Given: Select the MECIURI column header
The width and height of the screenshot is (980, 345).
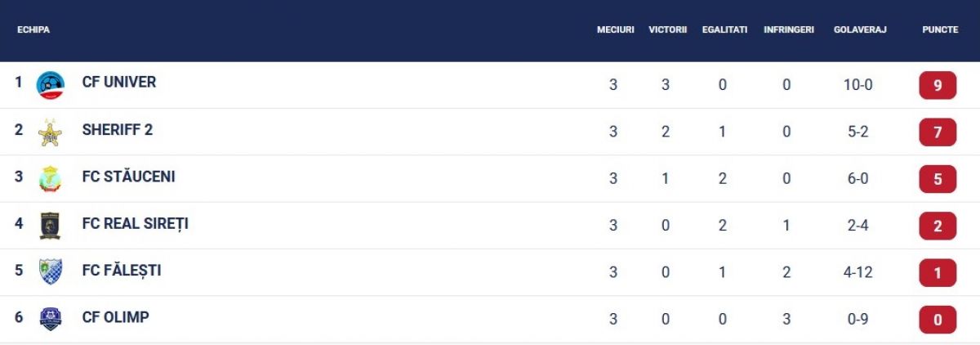Looking at the screenshot, I should coord(616,29).
